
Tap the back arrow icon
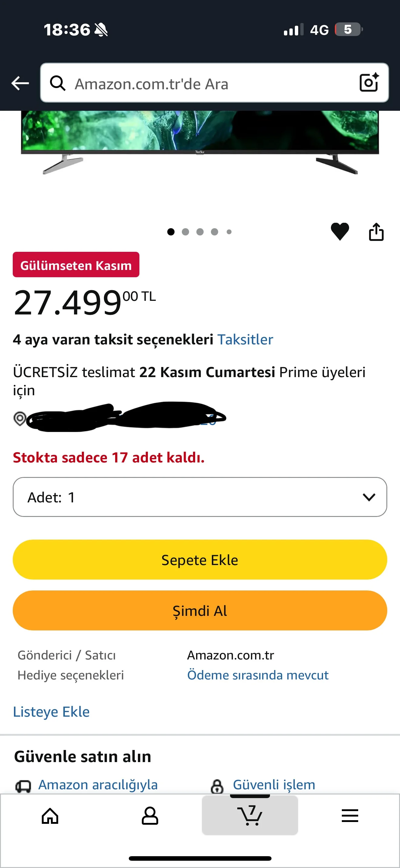click(x=20, y=83)
